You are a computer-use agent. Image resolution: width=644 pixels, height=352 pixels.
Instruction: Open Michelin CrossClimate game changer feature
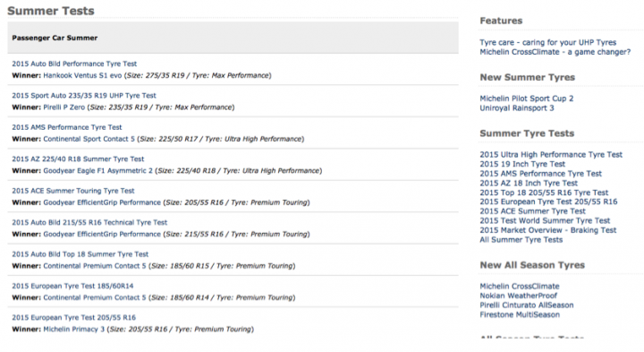(x=555, y=52)
